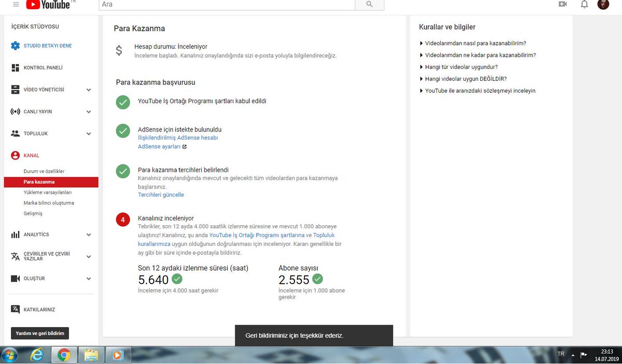This screenshot has width=622, height=364.
Task: Open Internet Explorer from the taskbar
Action: (37, 355)
